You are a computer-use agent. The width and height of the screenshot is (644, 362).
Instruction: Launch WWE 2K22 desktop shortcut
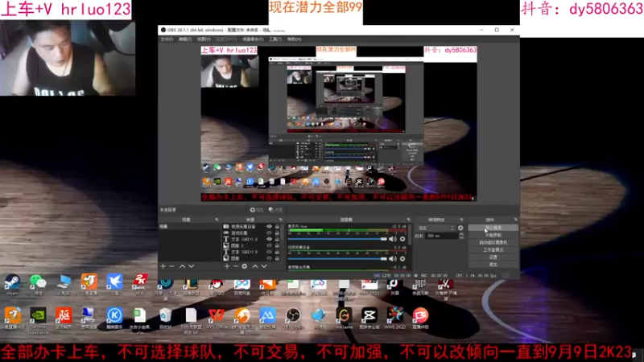click(x=394, y=317)
